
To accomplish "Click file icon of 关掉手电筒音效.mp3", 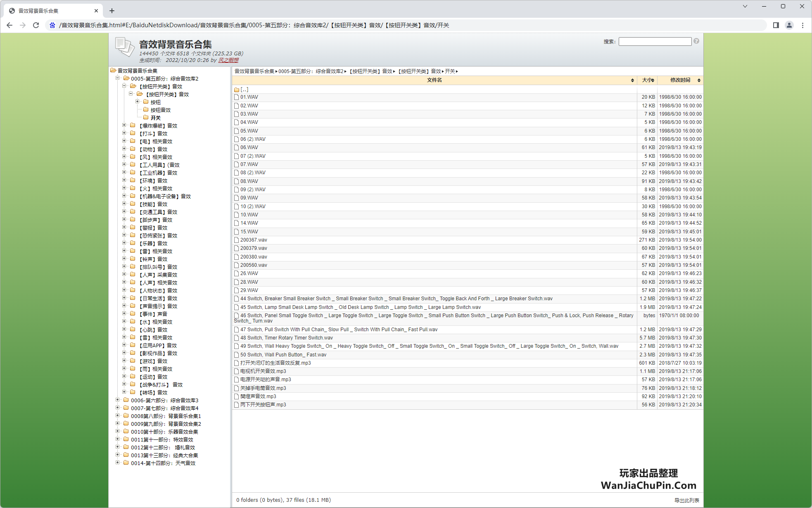I will (237, 388).
